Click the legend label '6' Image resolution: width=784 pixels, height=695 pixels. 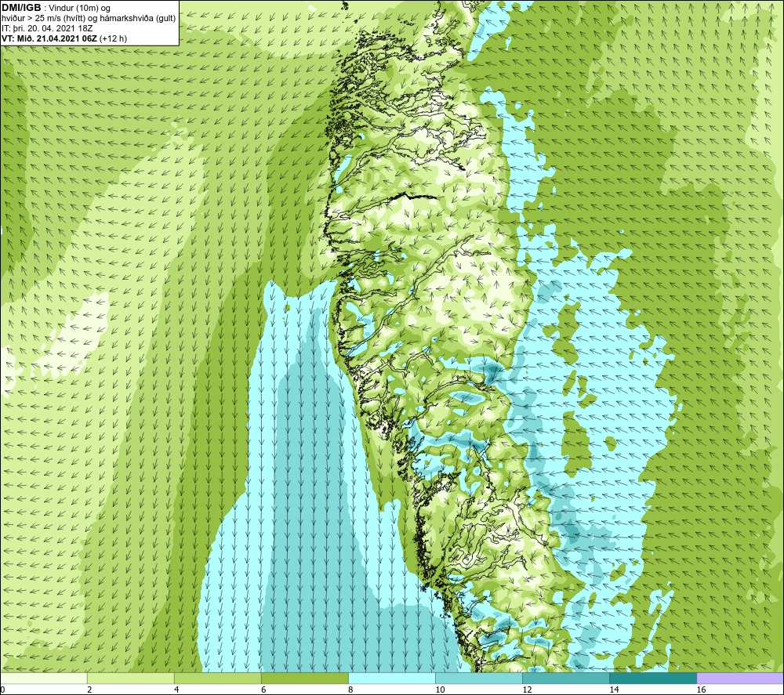[x=263, y=690]
